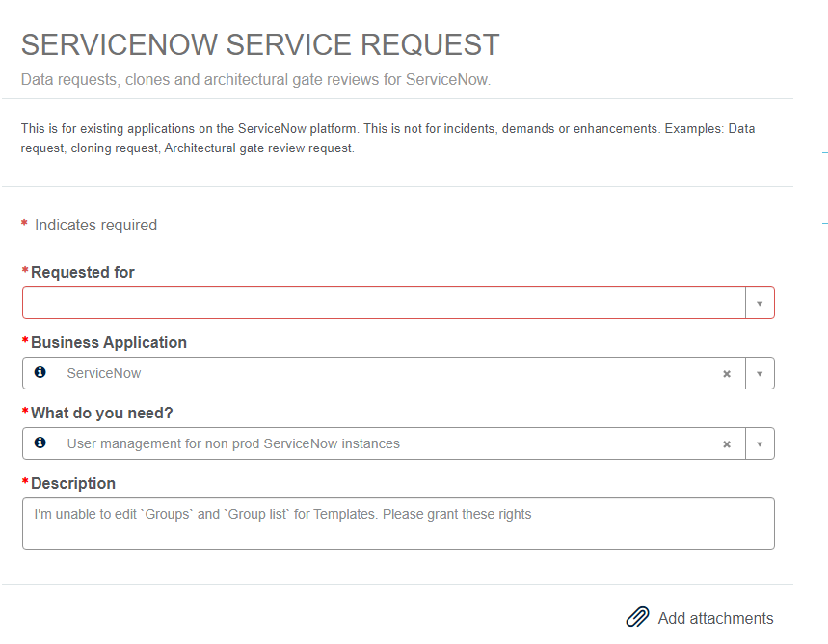Click the User management for non prod value

233,443
